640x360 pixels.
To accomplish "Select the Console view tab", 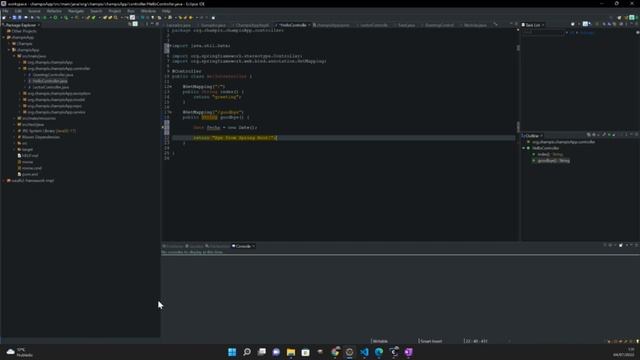I will [243, 246].
